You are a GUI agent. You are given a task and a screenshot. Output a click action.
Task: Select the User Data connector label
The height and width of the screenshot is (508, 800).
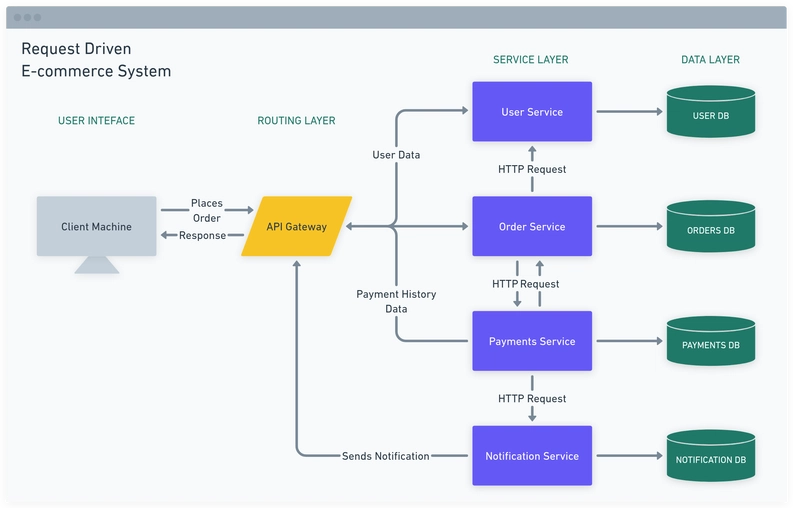[396, 155]
